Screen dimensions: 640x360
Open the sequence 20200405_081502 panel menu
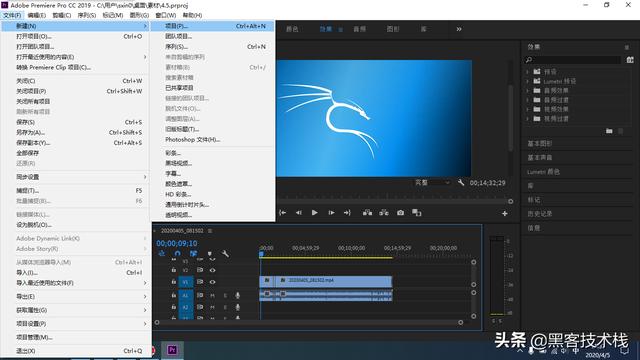tap(210, 231)
